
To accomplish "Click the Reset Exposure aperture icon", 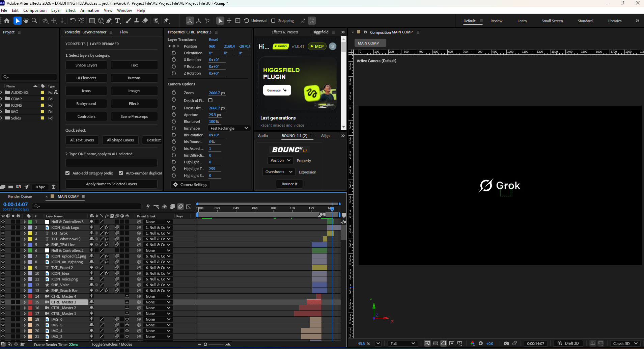I will [481, 343].
